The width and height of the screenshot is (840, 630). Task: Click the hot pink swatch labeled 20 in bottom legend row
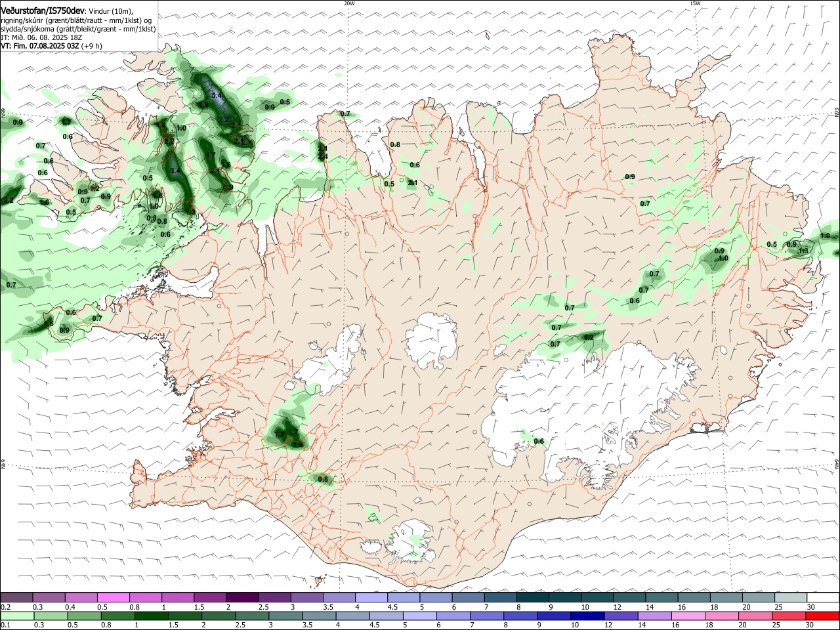tap(755, 616)
